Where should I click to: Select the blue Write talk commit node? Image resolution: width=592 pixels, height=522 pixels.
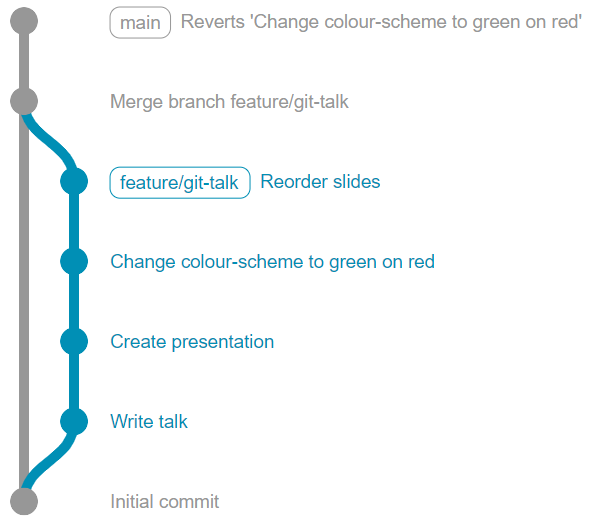pos(74,421)
